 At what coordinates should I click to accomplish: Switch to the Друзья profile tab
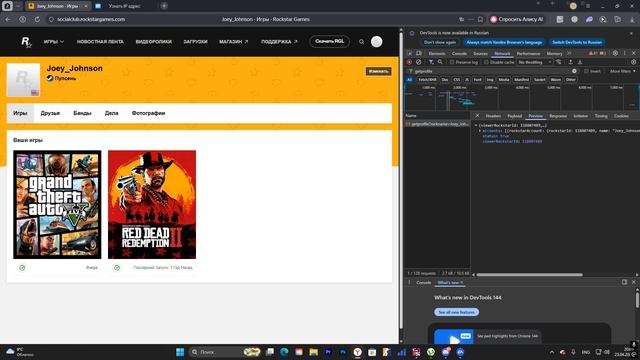click(50, 113)
